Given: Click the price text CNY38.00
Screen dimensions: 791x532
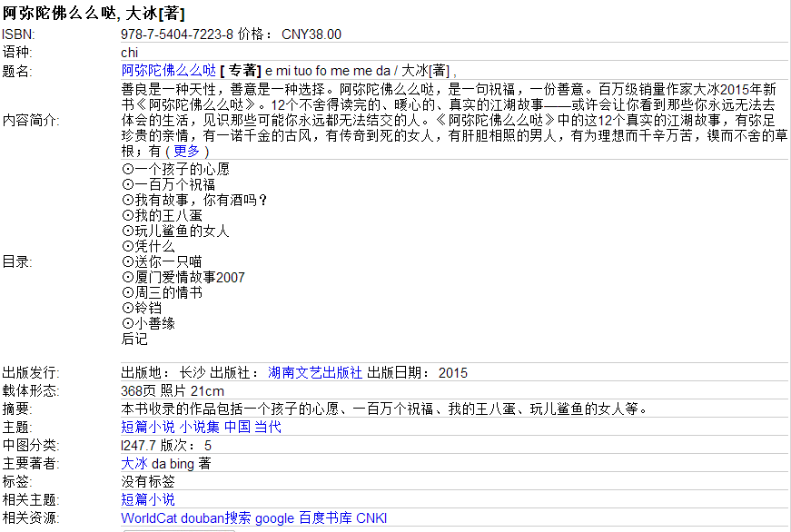Looking at the screenshot, I should click(x=311, y=34).
